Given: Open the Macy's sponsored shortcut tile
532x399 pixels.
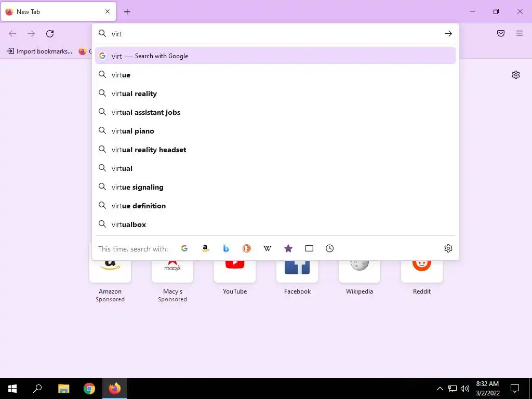Looking at the screenshot, I should pyautogui.click(x=172, y=273).
